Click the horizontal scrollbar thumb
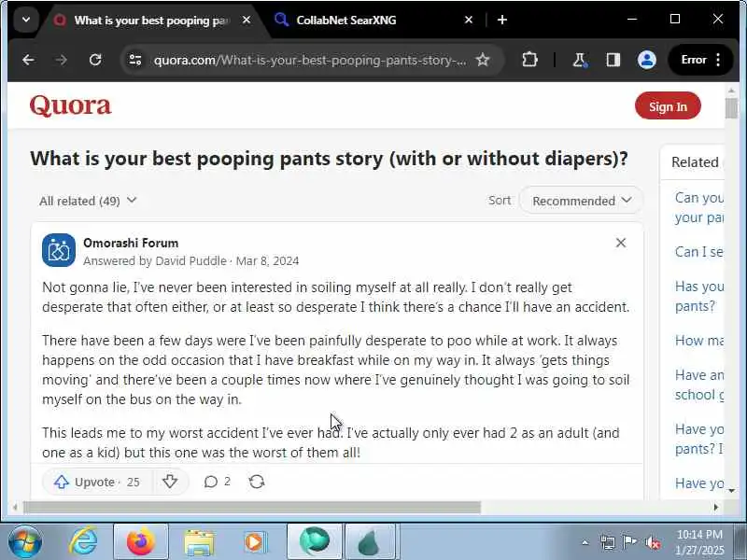Viewport: 747px width, 560px height. click(252, 508)
